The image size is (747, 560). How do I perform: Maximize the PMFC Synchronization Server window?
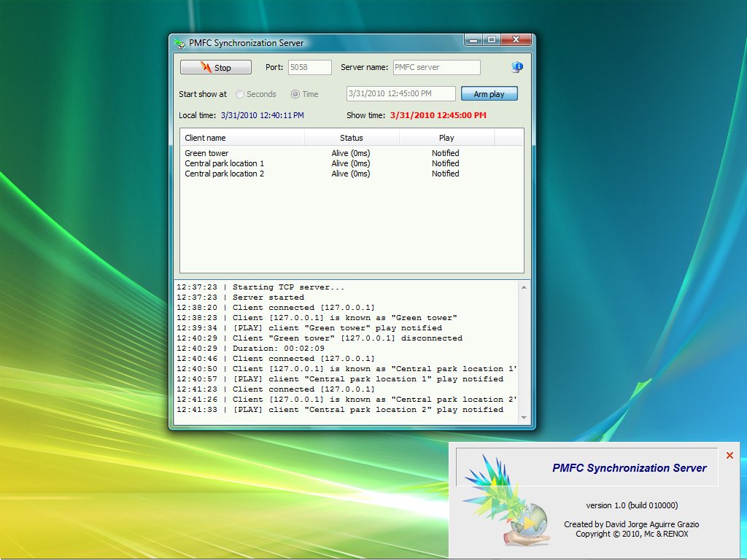(x=492, y=40)
